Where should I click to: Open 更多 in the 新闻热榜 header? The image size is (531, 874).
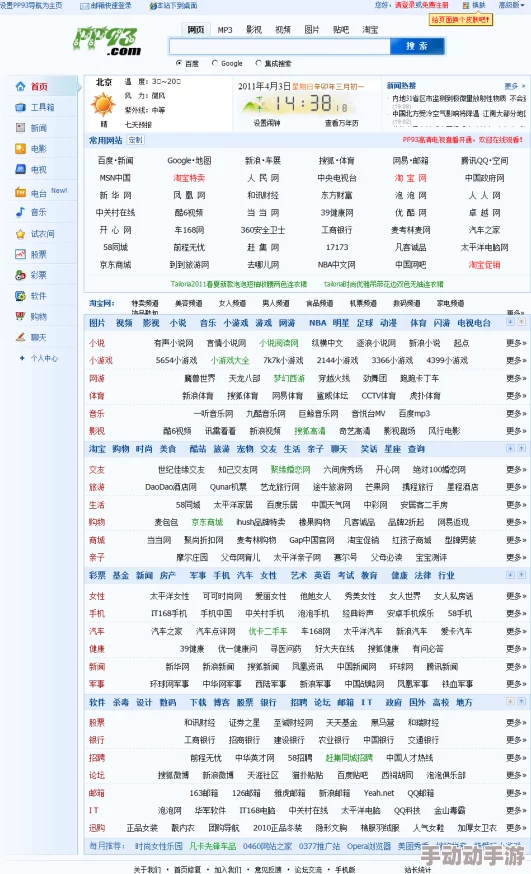515,86
